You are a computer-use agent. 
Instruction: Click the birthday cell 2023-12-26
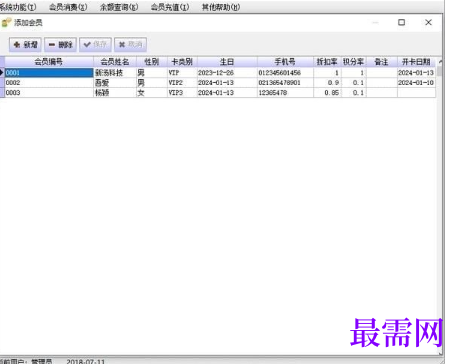[x=227, y=73]
